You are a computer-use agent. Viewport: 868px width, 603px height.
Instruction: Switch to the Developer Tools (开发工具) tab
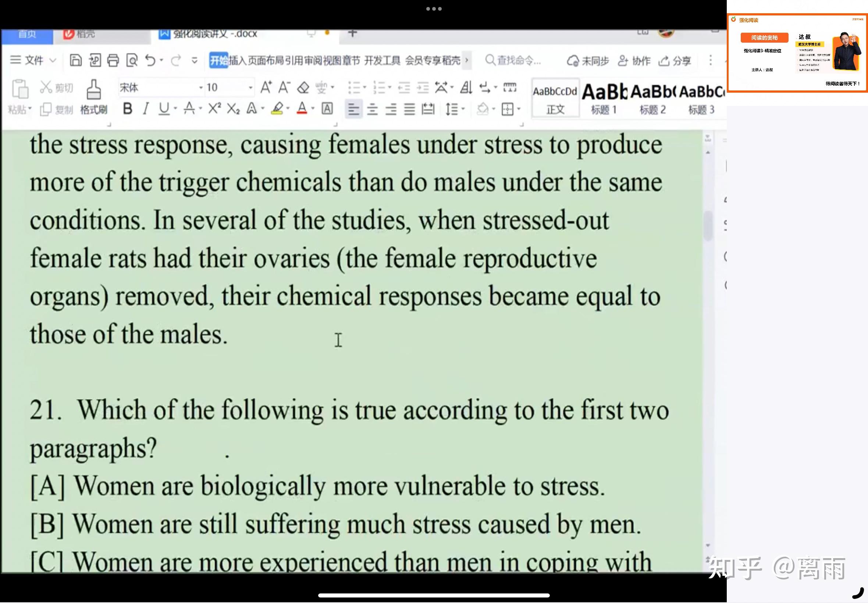[x=383, y=60]
